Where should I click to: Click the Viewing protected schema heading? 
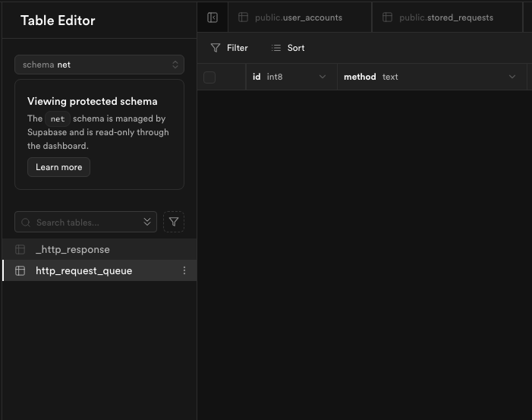click(x=93, y=101)
